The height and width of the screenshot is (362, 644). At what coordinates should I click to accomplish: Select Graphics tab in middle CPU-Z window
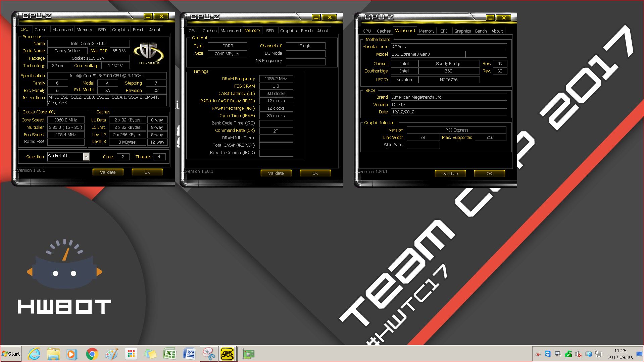click(x=289, y=31)
